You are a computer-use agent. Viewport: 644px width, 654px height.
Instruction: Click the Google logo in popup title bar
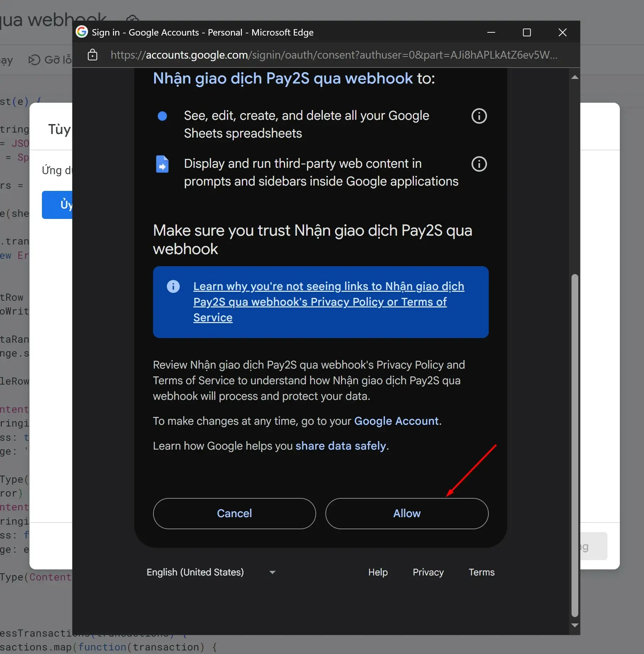tap(82, 32)
